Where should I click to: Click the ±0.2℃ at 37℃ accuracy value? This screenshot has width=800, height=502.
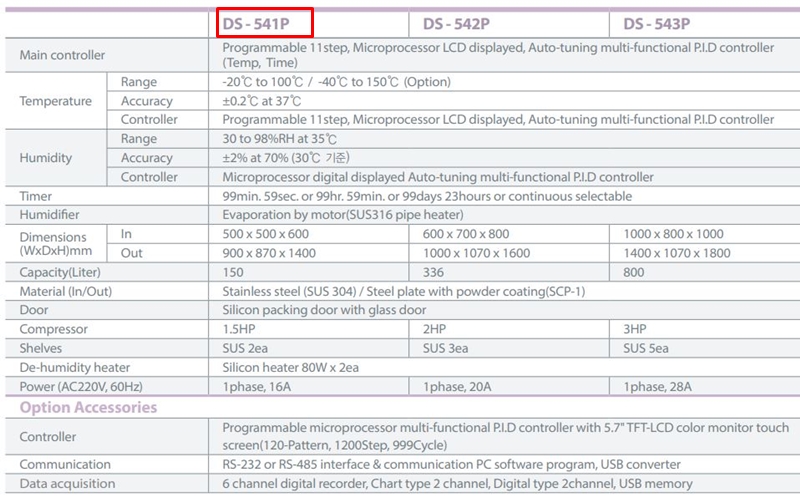pyautogui.click(x=262, y=101)
